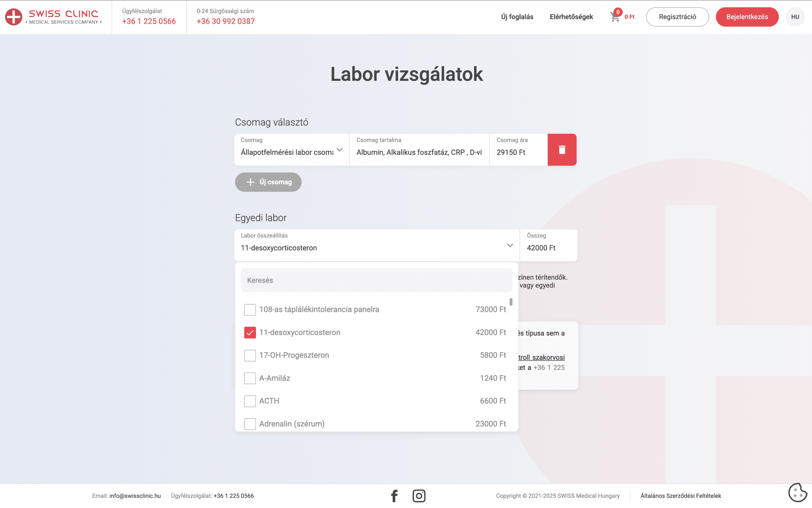Check Adrenalin (szérum) checkbox
This screenshot has width=812, height=508.
tap(250, 424)
